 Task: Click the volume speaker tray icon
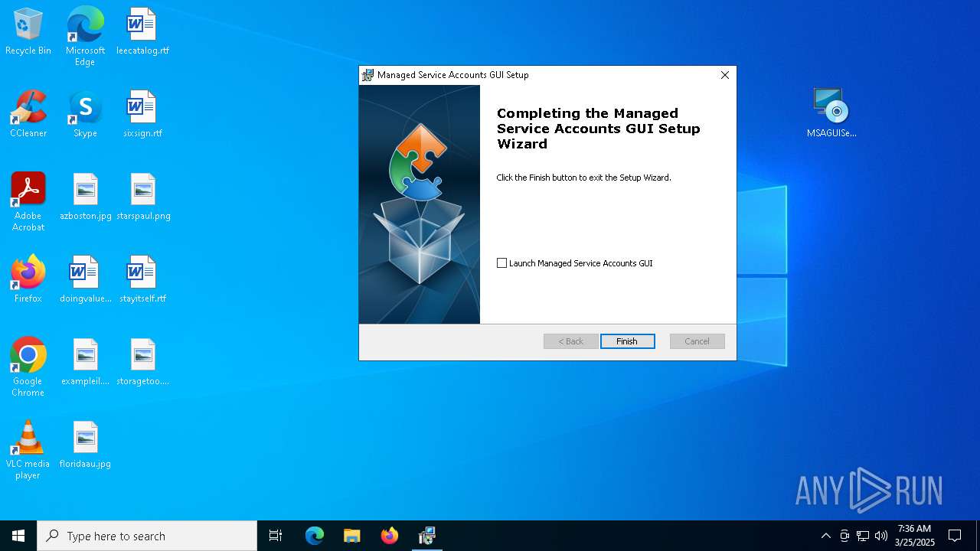coord(881,536)
